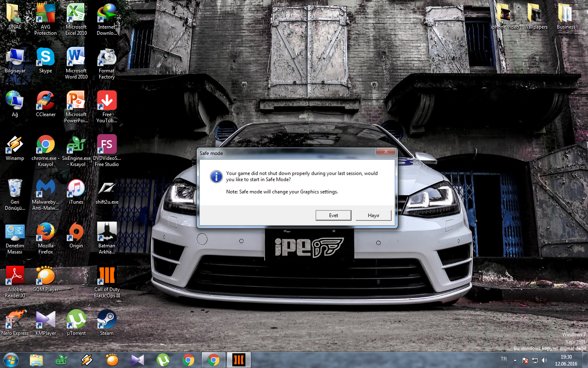This screenshot has width=588, height=368.
Task: Select the Internet Download Manager icon
Action: point(107,19)
